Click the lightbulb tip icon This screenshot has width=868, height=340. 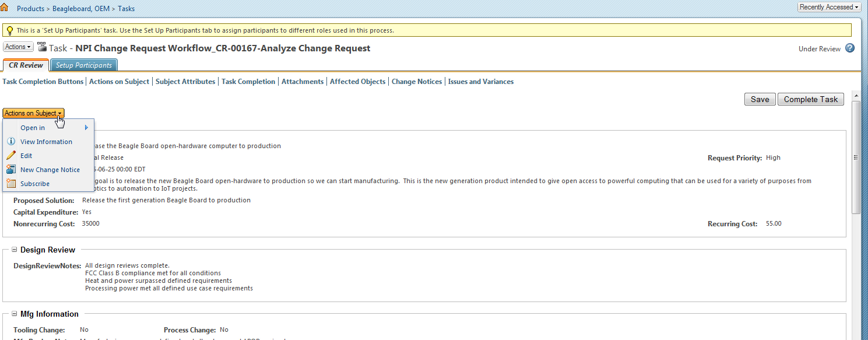click(x=9, y=30)
